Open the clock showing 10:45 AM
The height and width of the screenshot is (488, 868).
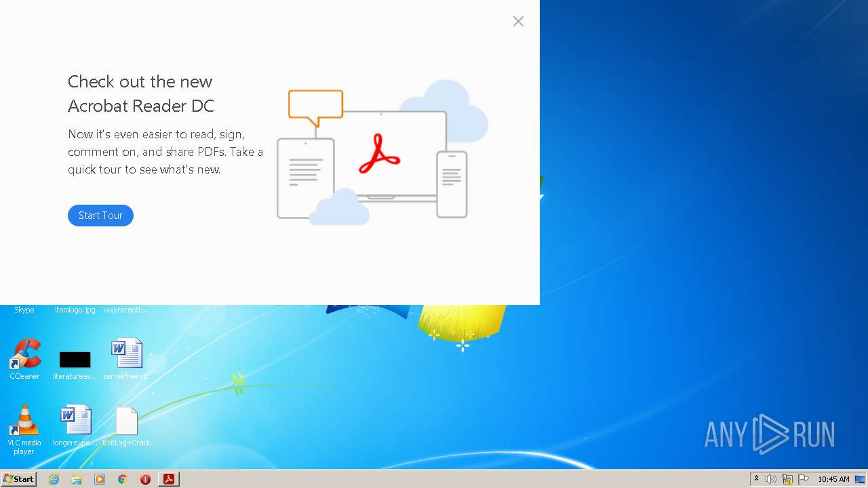tap(833, 479)
